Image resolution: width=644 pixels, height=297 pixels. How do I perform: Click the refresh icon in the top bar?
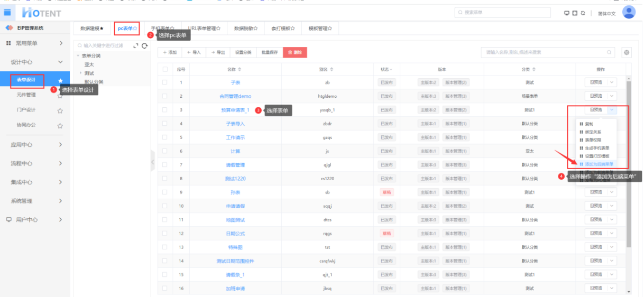click(583, 13)
